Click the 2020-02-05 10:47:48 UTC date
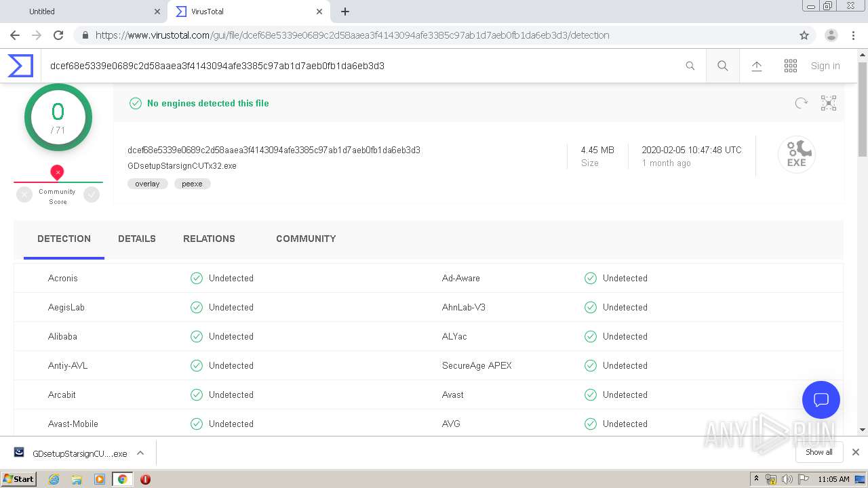868x488 pixels. click(x=692, y=150)
